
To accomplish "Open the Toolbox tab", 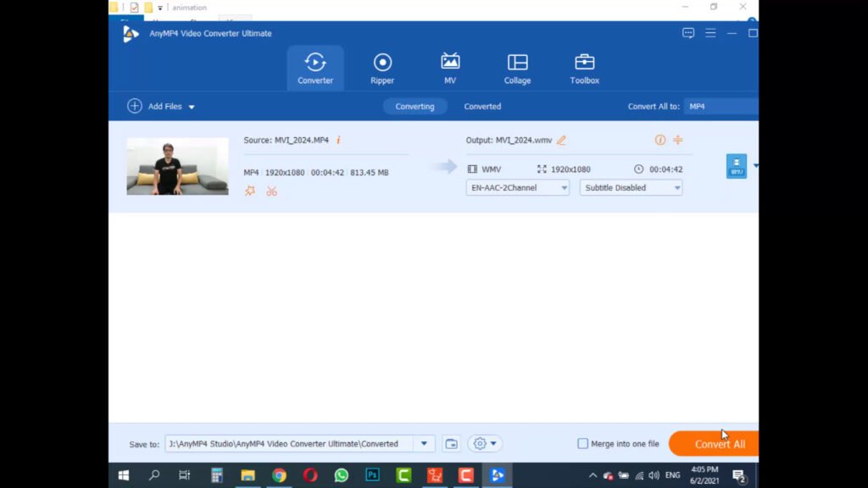I will pos(585,69).
